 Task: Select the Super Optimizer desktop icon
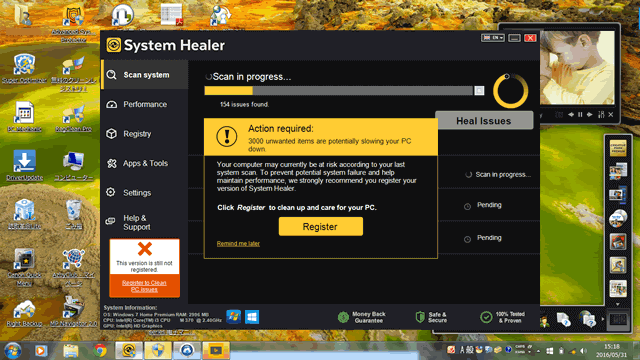pos(24,69)
